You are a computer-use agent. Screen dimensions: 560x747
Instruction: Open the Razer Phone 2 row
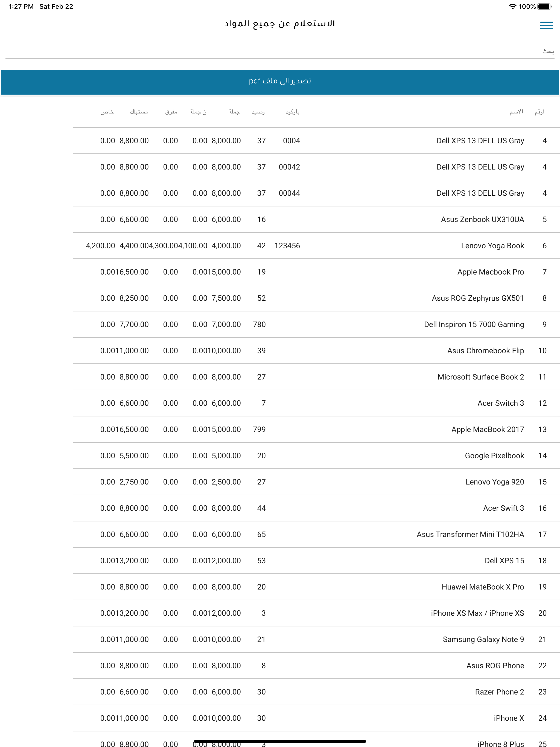point(316,692)
